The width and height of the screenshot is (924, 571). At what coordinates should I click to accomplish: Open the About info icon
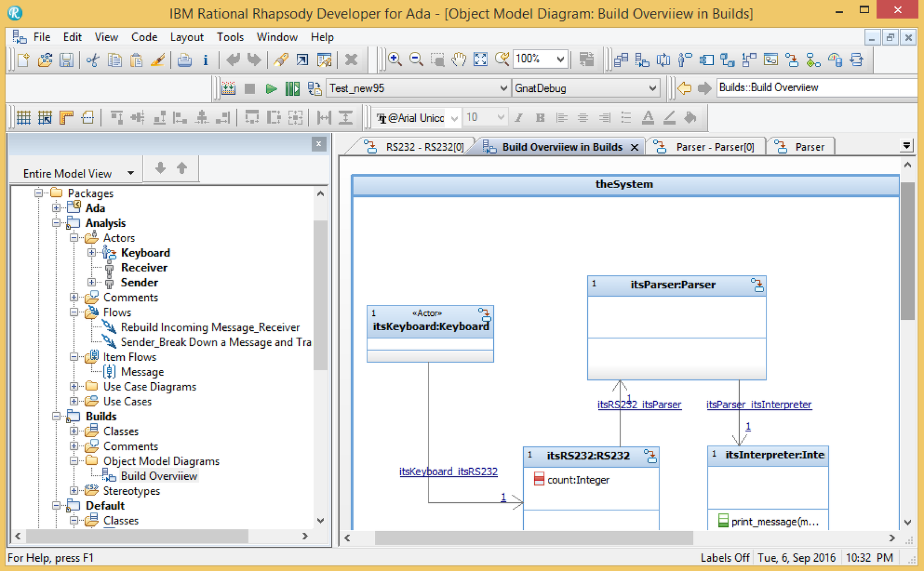pos(205,59)
